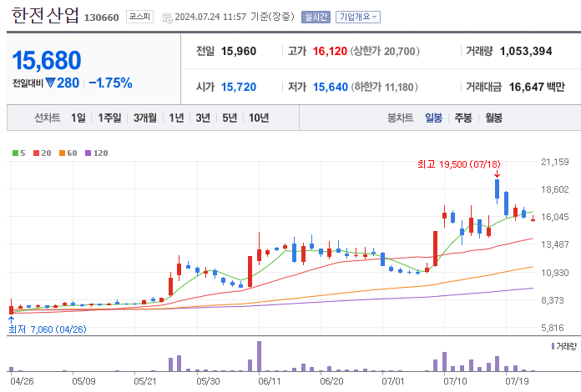Click the 한전산업 stock name heading
Screen dimensions: 581x392
pyautogui.click(x=45, y=16)
